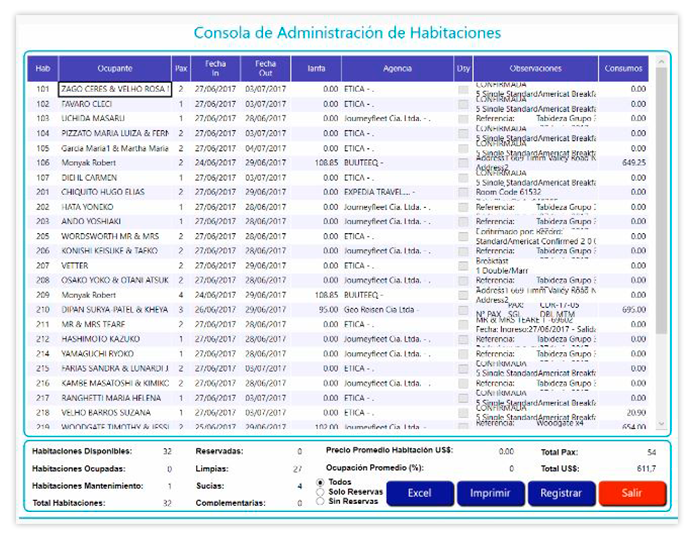Check the Dsy box for room 210
The width and height of the screenshot is (696, 543).
463,310
